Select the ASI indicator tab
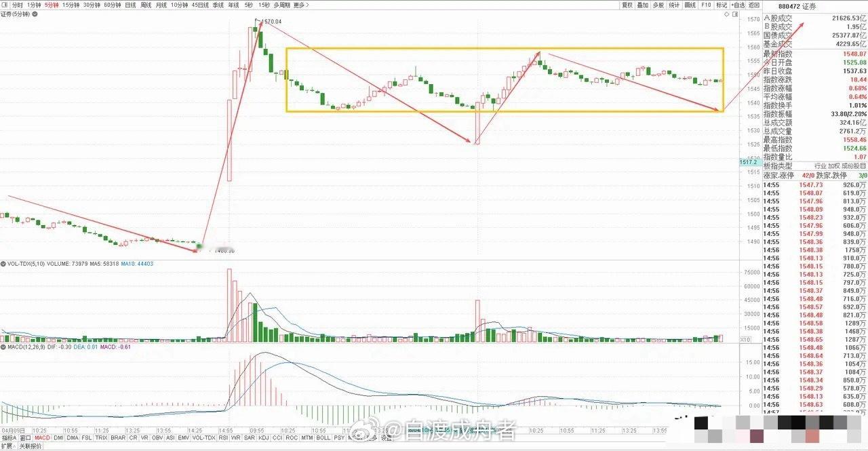Viewport: 868px width, 451px height. [x=170, y=438]
